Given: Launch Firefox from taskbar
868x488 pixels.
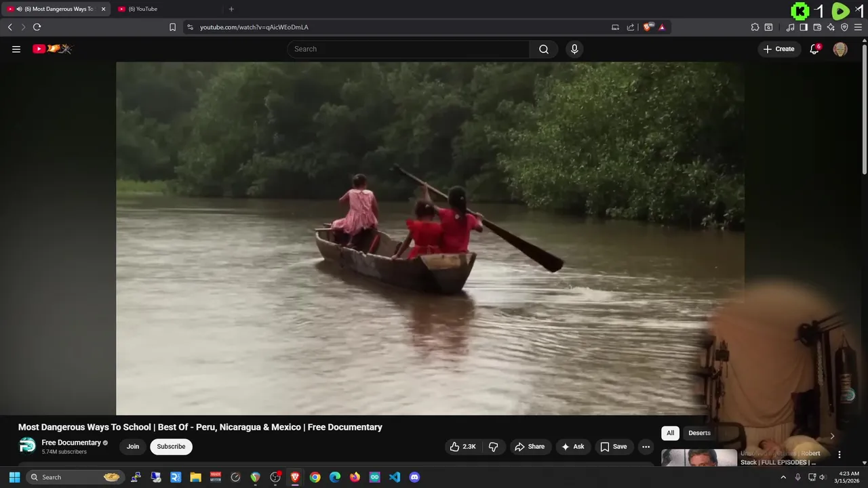Looking at the screenshot, I should [355, 477].
